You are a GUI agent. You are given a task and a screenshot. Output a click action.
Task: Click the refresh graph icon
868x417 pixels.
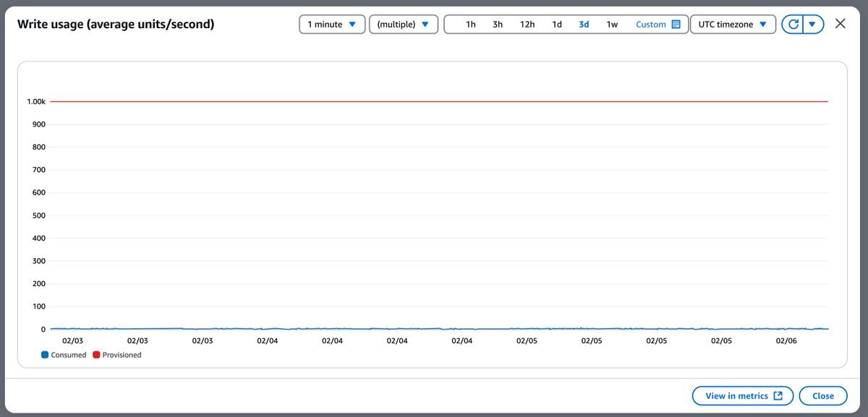(x=793, y=25)
